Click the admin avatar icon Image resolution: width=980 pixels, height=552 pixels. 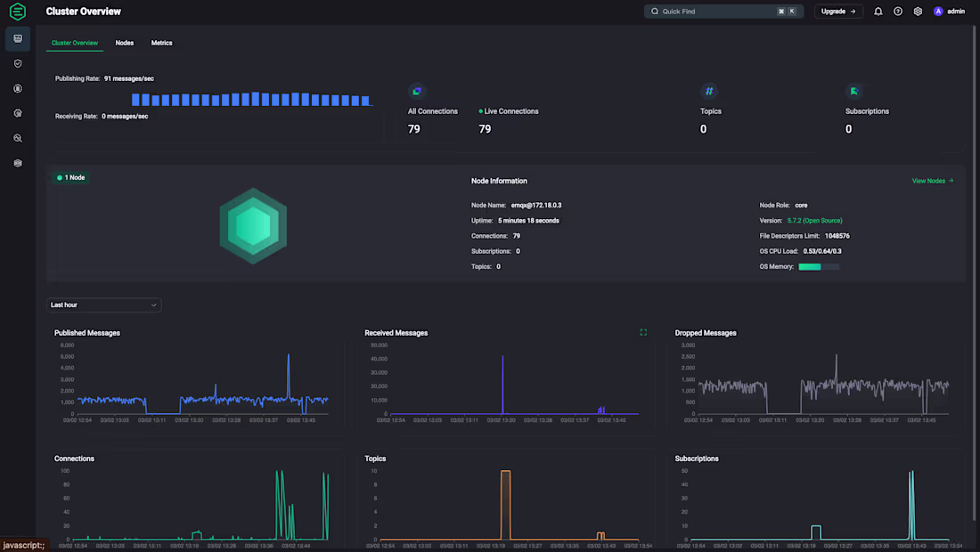(937, 11)
